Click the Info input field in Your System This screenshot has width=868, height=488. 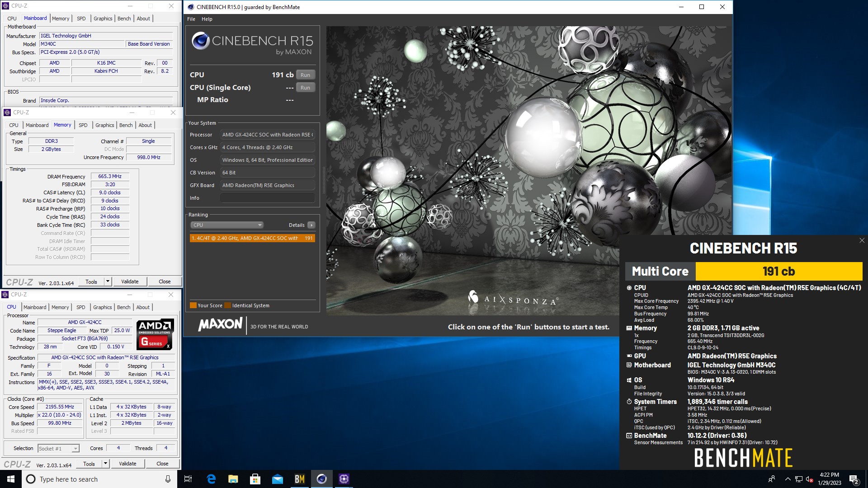click(268, 198)
